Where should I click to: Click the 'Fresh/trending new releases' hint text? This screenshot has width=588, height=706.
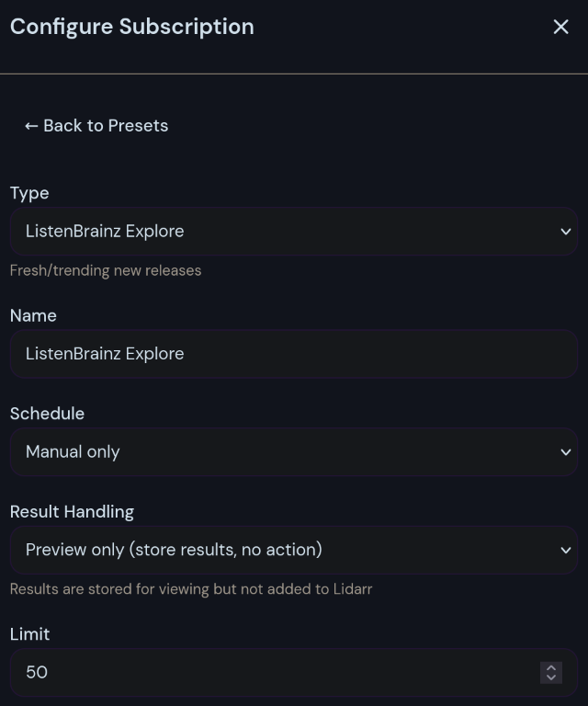click(106, 270)
